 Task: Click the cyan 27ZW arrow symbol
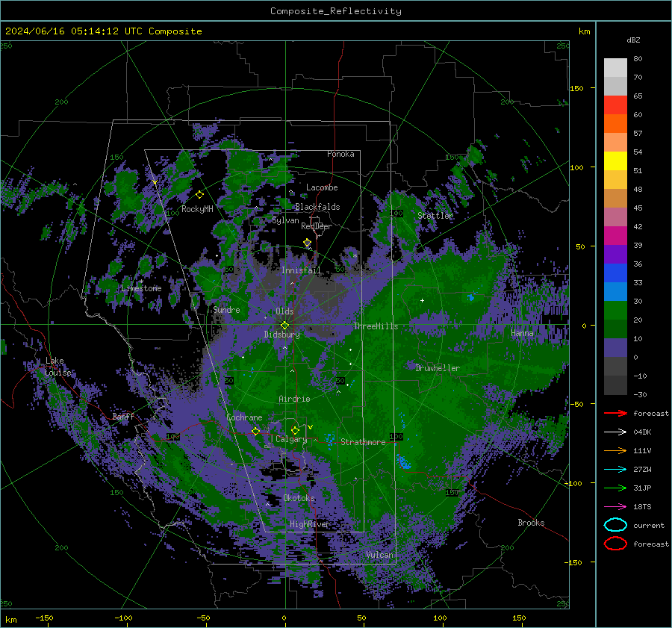point(615,470)
